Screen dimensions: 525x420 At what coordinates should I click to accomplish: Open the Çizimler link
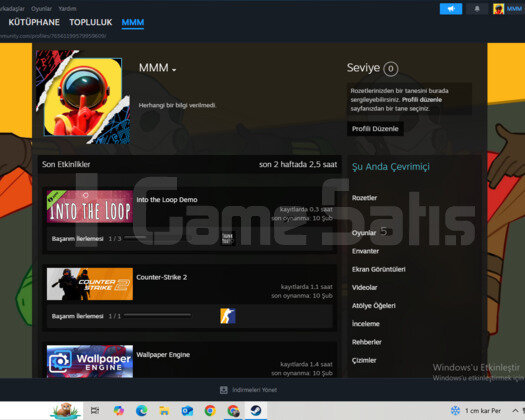point(364,361)
